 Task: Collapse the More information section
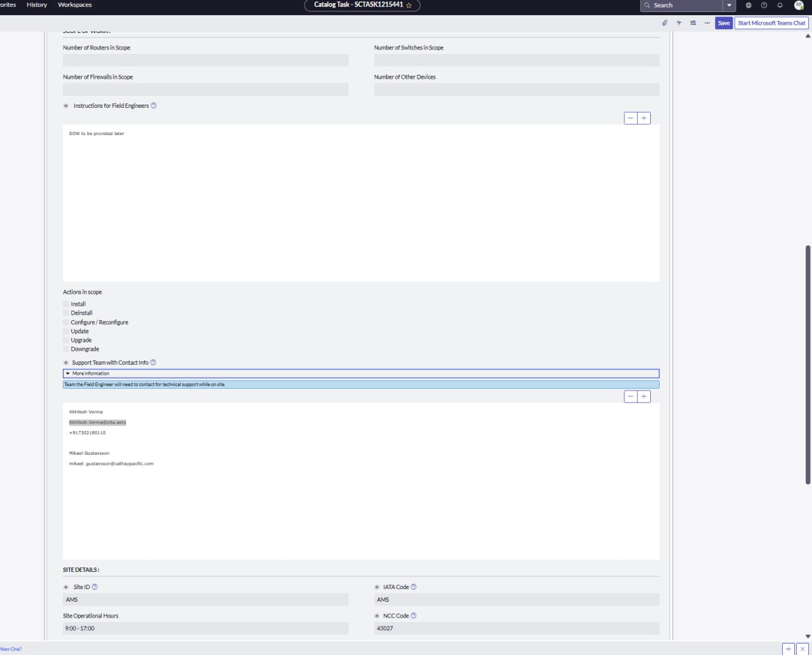68,373
